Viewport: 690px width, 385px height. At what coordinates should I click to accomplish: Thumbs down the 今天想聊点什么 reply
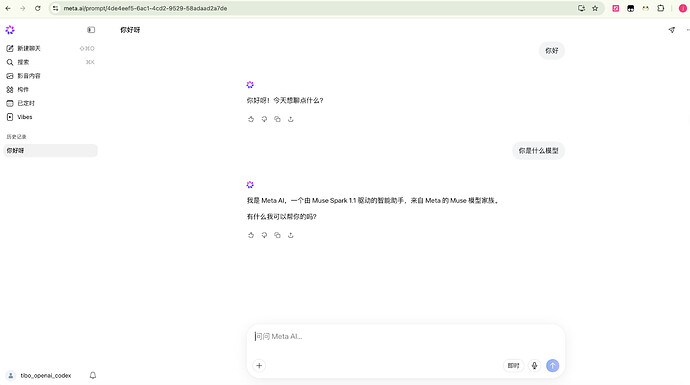pos(264,119)
